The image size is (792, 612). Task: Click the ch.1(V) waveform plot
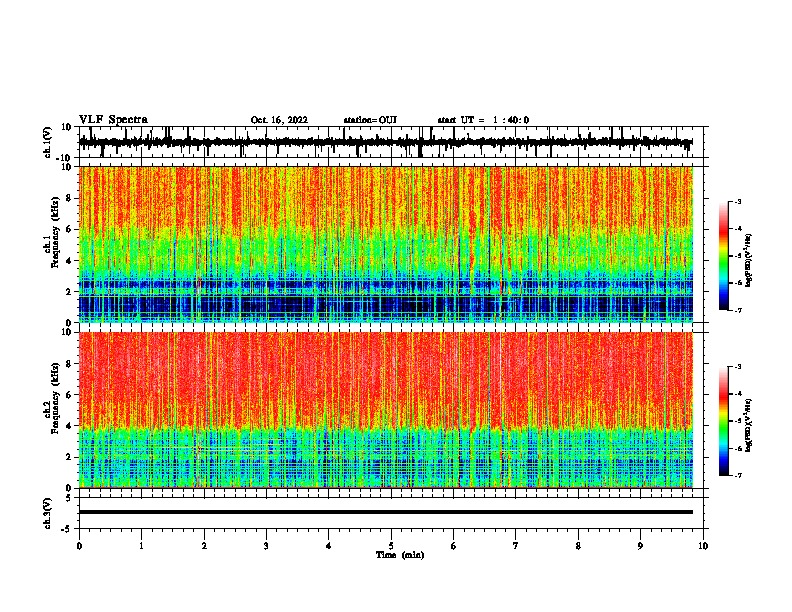point(391,142)
